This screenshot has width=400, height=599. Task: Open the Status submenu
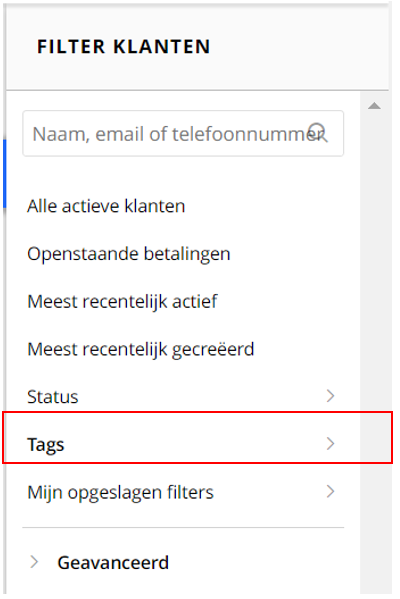point(183,396)
